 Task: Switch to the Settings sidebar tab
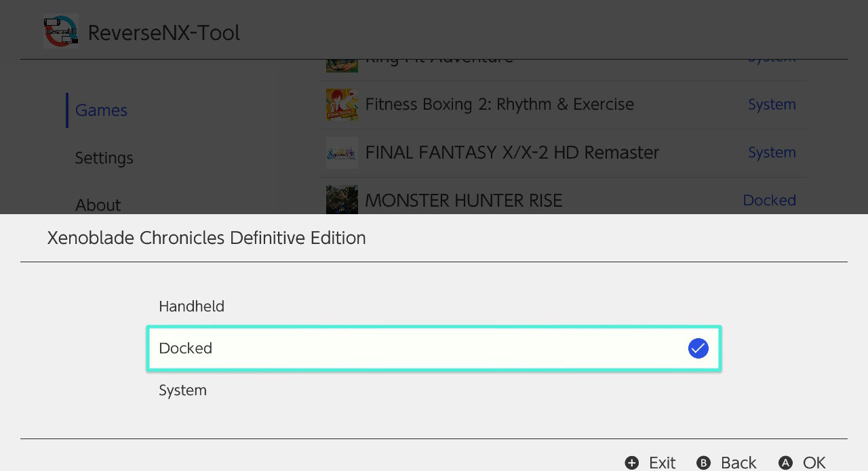[104, 158]
